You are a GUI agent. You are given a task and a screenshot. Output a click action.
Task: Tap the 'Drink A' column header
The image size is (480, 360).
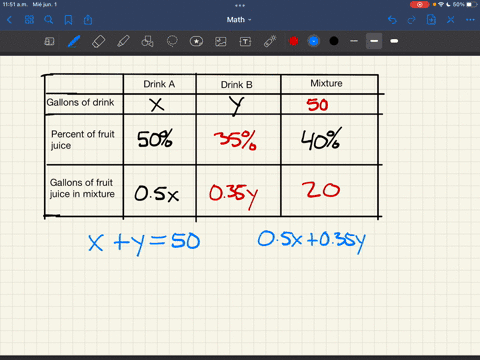click(159, 84)
